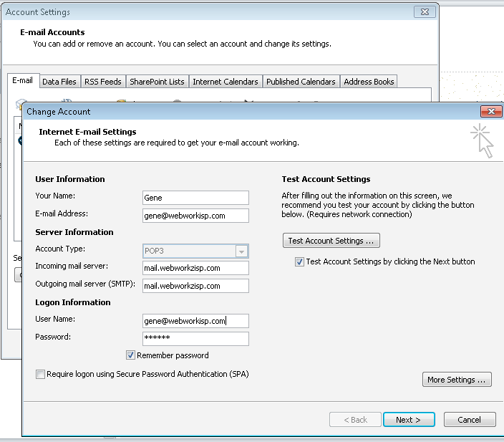Uncheck Test Account Settings by clicking Next
The image size is (504, 442).
[x=299, y=262]
